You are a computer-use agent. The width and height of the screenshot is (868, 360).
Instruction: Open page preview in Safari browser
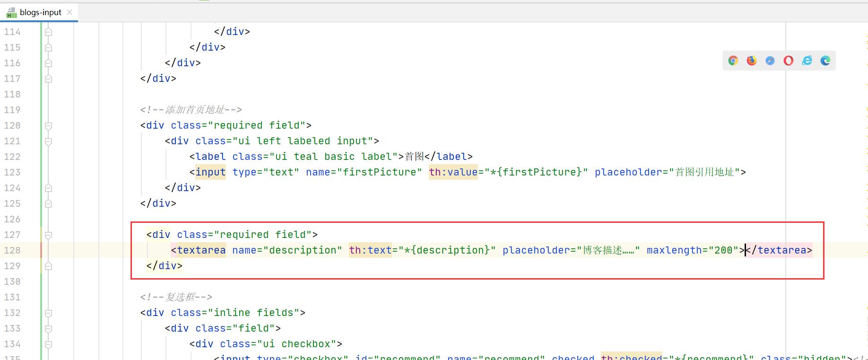(x=770, y=61)
